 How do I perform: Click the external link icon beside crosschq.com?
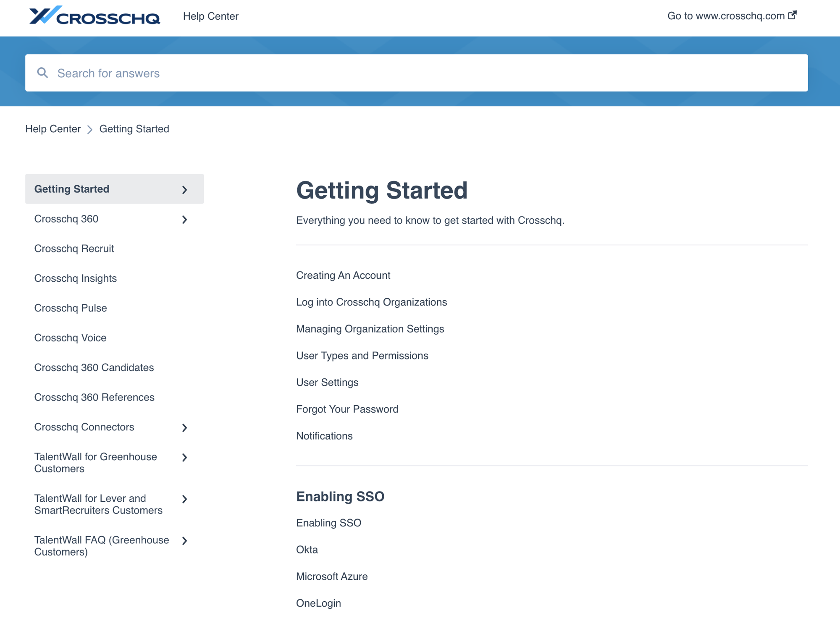[x=792, y=15]
